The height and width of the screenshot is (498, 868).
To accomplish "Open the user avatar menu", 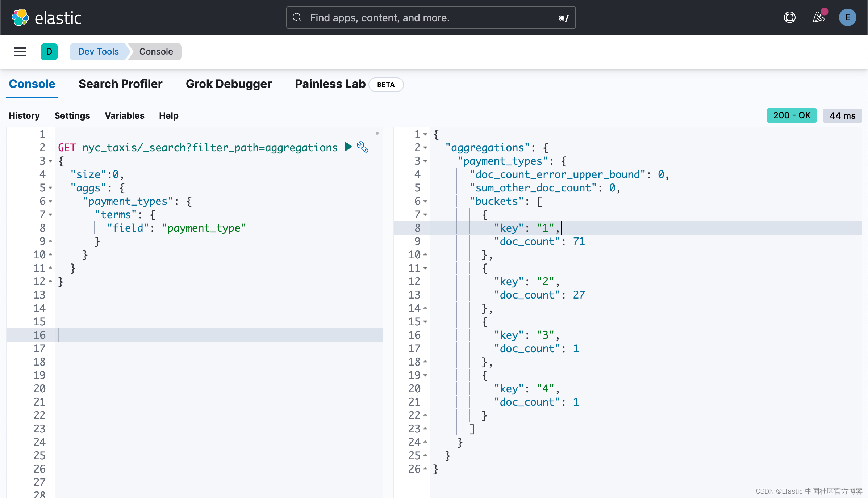I will coord(847,17).
